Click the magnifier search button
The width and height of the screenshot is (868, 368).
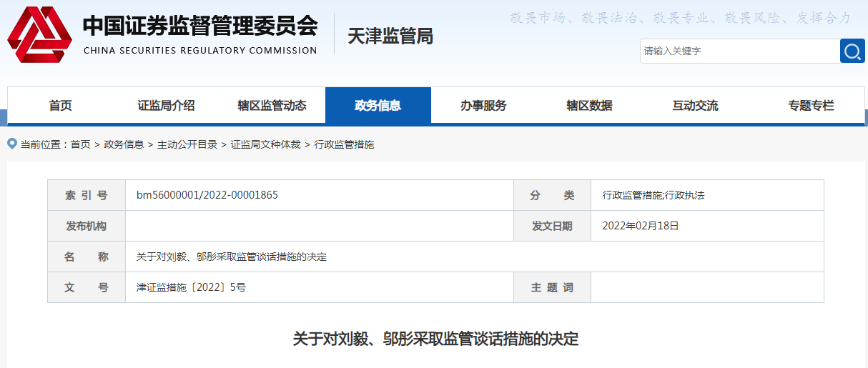[x=852, y=51]
